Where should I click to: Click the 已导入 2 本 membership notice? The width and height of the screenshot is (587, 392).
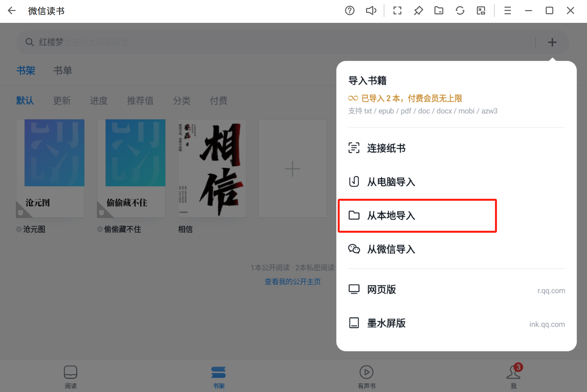(x=405, y=98)
